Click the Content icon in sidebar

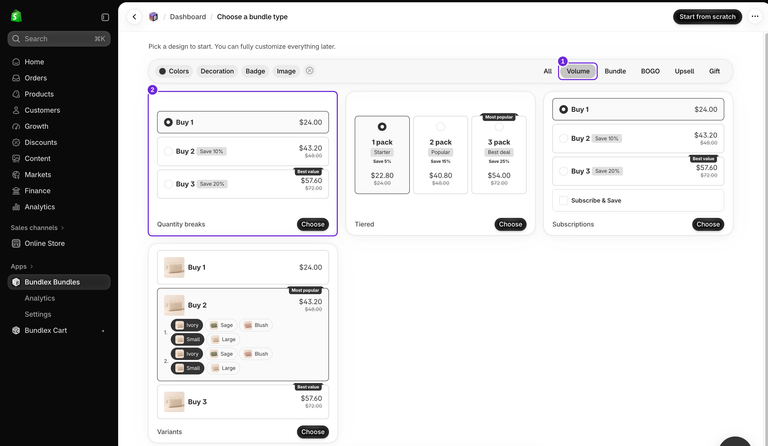[16, 159]
